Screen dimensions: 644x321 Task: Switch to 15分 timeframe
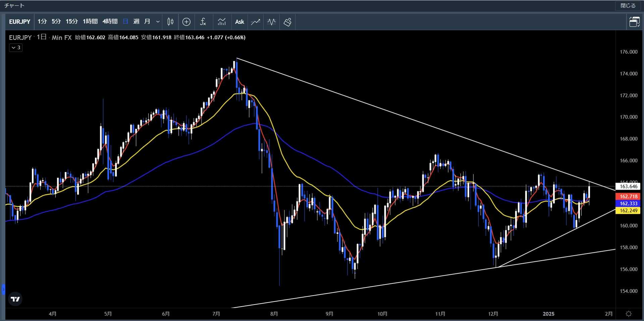[72, 21]
